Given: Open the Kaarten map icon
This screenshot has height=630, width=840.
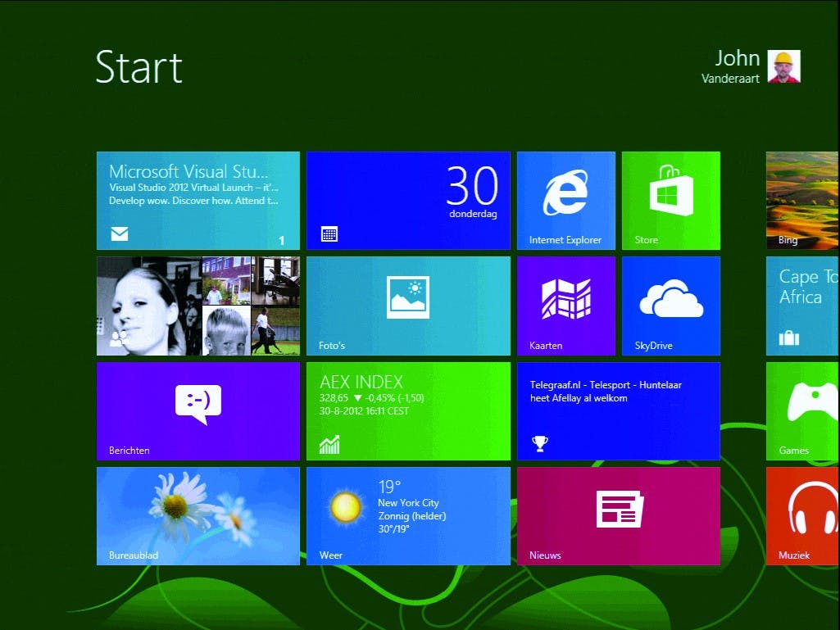Looking at the screenshot, I should (x=565, y=298).
